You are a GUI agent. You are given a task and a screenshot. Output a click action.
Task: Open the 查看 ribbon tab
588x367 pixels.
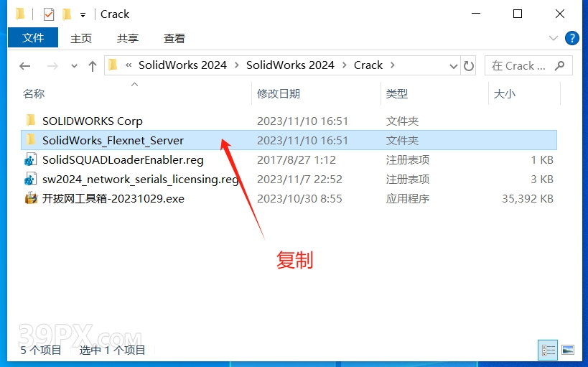(174, 38)
